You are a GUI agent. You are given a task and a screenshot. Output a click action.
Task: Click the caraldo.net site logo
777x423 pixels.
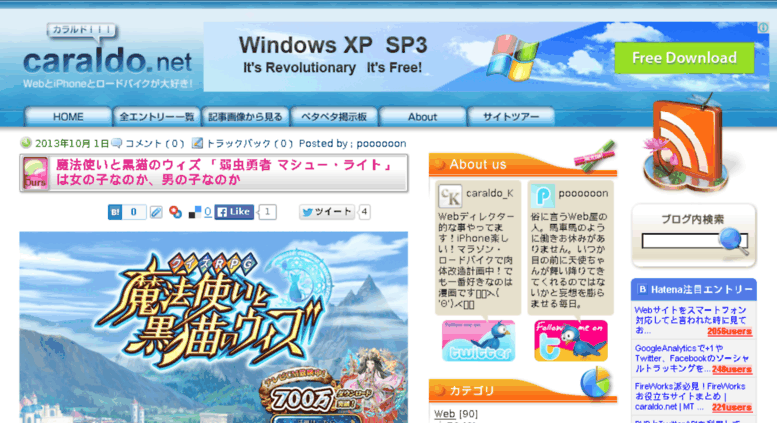coord(107,57)
